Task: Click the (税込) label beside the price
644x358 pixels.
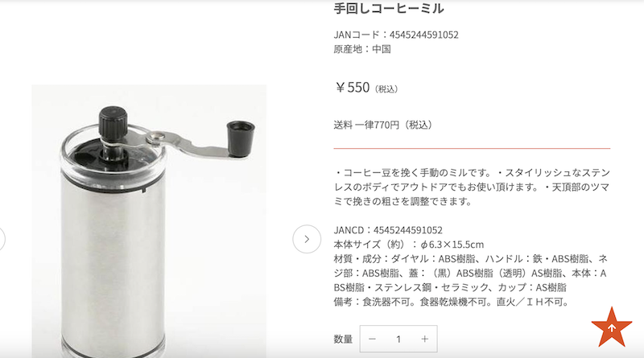Action: 386,89
